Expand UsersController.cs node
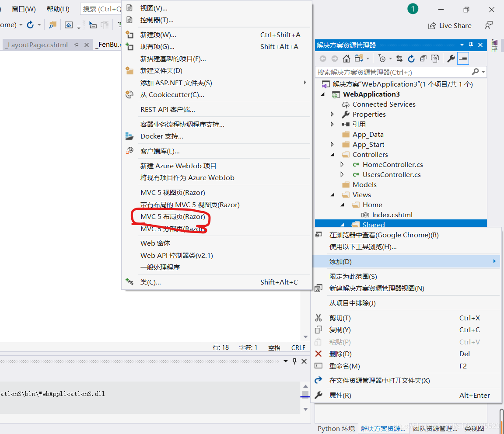 342,175
